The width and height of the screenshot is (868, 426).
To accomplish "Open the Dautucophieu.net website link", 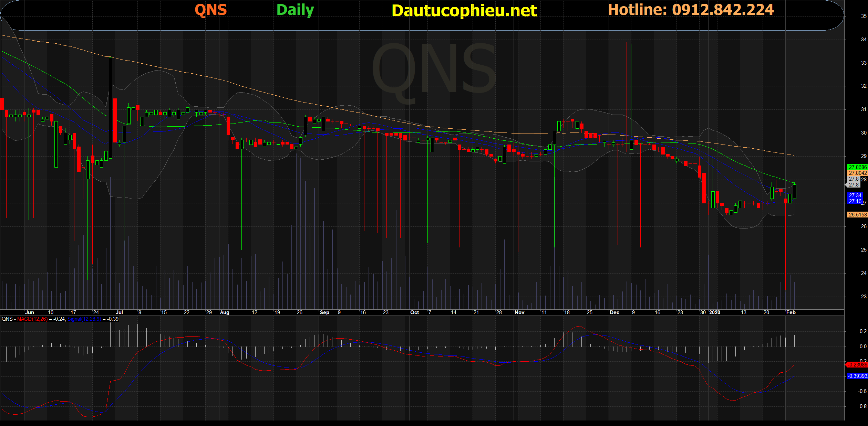I will 464,11.
